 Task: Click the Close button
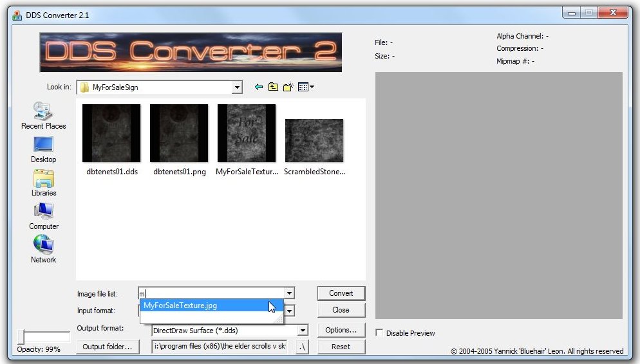tap(341, 310)
